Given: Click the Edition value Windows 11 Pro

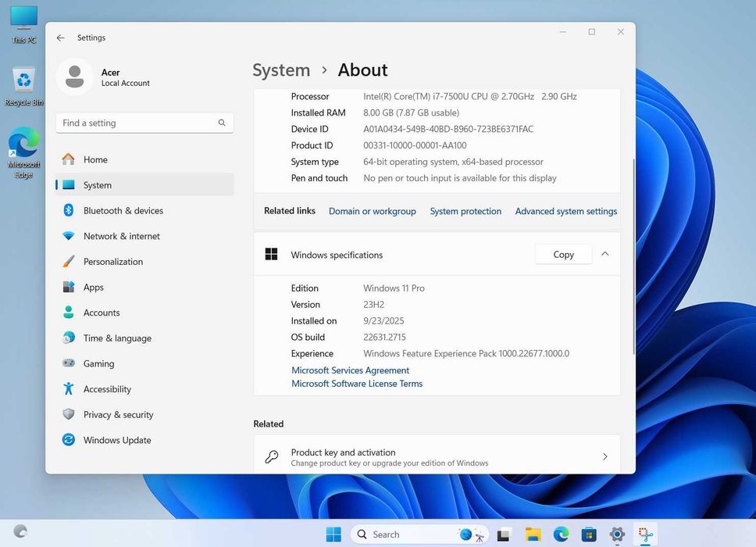Looking at the screenshot, I should pyautogui.click(x=394, y=288).
